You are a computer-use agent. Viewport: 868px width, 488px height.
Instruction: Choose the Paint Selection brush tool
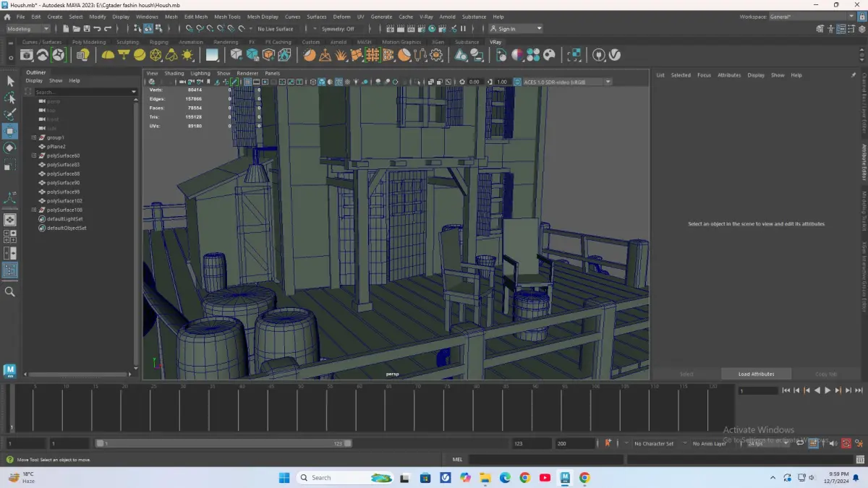pos(10,114)
